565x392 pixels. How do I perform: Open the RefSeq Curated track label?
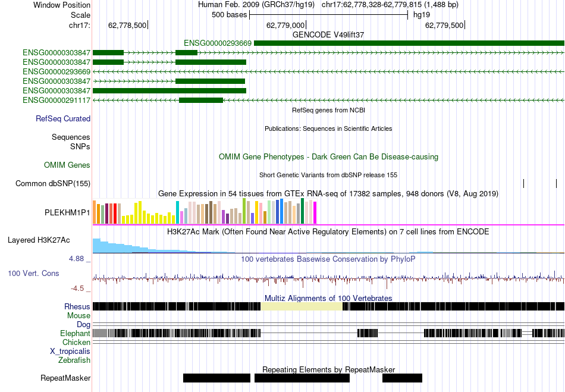tap(63, 118)
